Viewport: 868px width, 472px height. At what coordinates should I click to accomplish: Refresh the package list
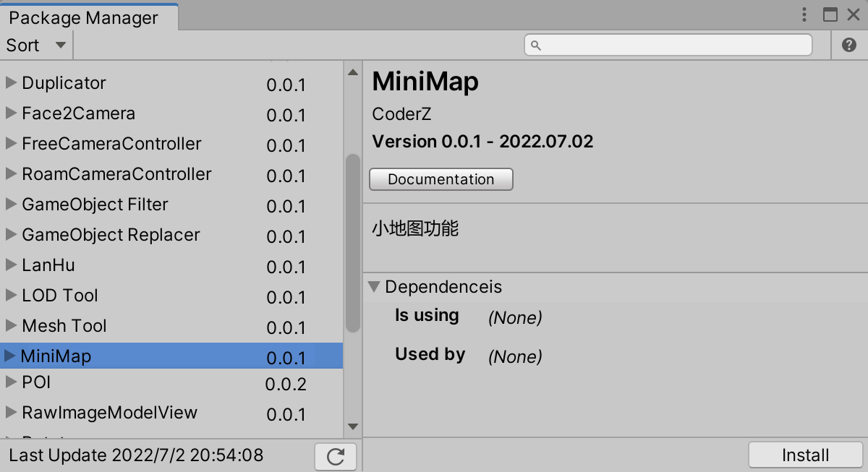tap(335, 456)
